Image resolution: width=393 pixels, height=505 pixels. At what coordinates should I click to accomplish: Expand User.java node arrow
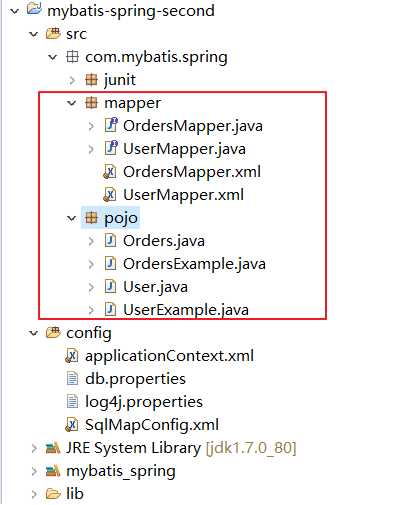pos(91,287)
